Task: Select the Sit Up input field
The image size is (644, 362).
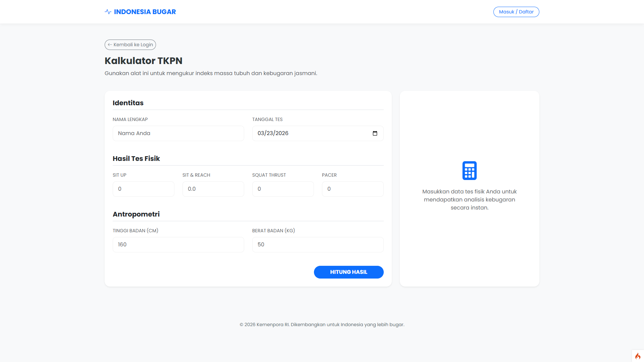Action: [143, 189]
